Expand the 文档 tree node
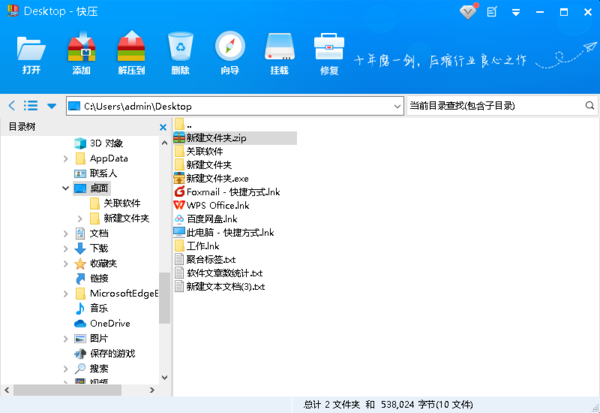Viewport: 600px width, 413px height. (x=65, y=233)
